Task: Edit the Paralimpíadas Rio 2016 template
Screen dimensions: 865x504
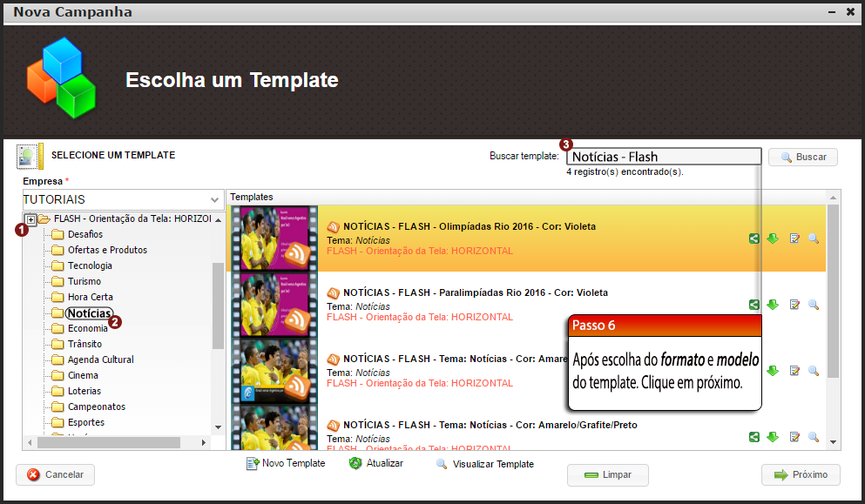Action: pyautogui.click(x=794, y=305)
